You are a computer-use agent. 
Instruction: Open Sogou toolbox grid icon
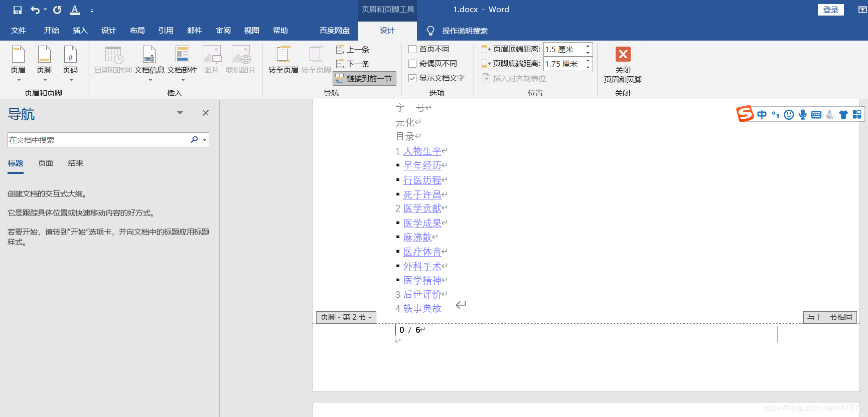[857, 115]
